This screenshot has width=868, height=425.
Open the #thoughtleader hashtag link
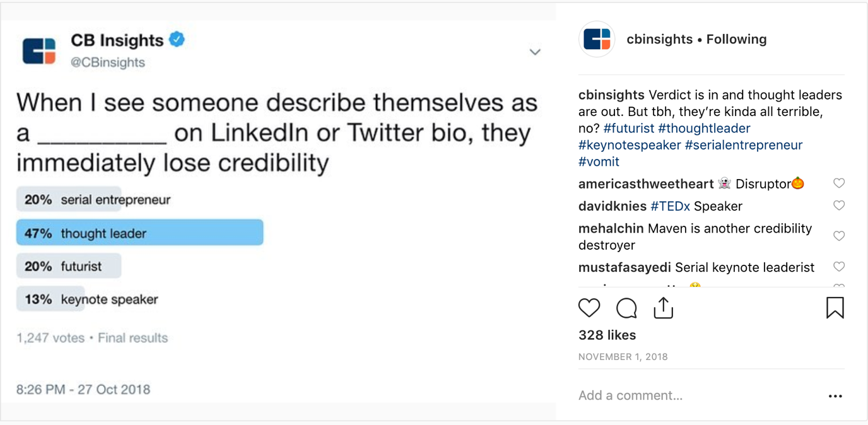tap(704, 128)
